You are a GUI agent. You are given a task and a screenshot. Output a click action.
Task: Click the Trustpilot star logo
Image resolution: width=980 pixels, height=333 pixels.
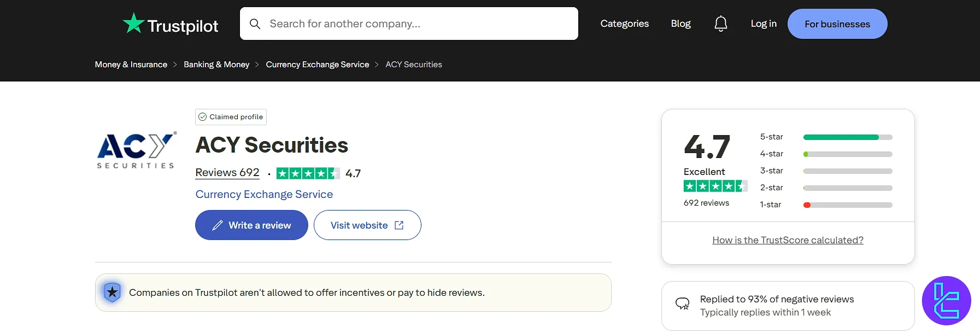(133, 24)
